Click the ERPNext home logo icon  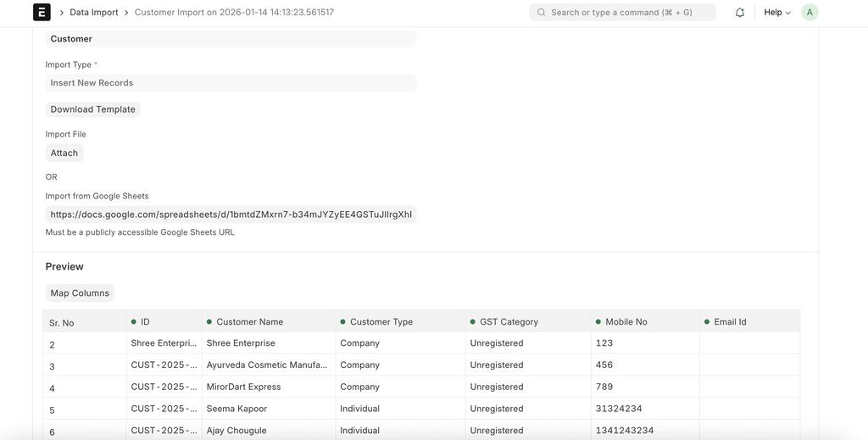coord(42,13)
